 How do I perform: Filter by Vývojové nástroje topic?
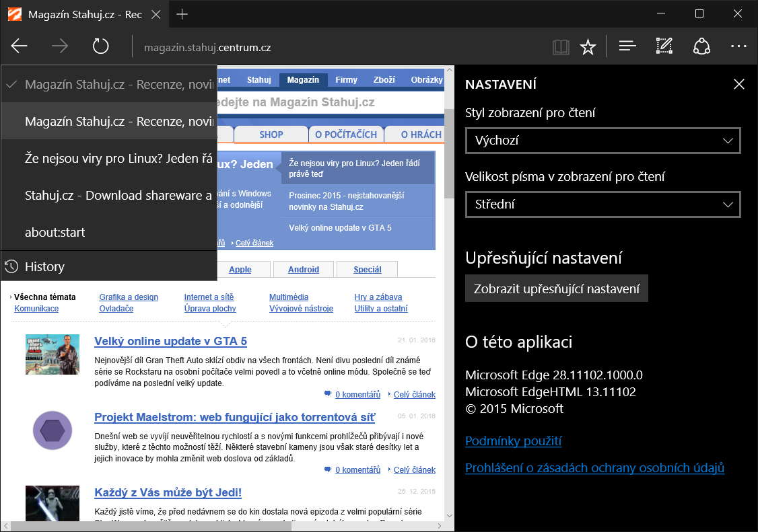pyautogui.click(x=301, y=308)
